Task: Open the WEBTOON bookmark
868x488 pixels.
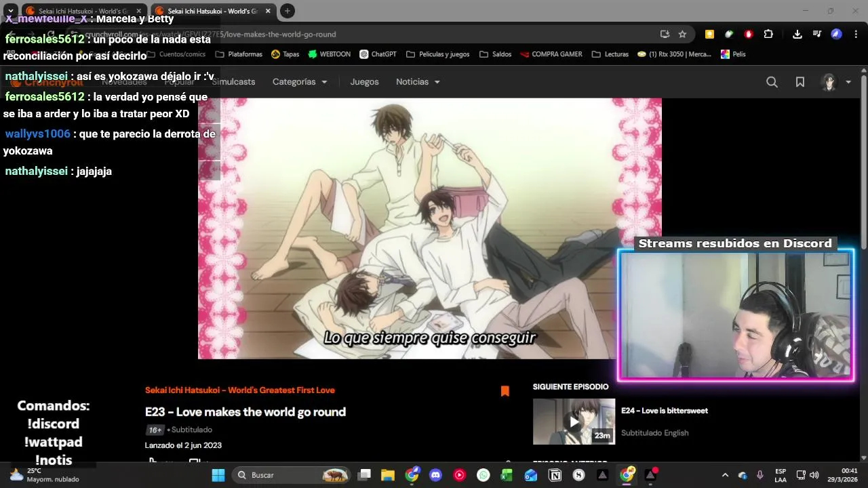Action: 330,54
